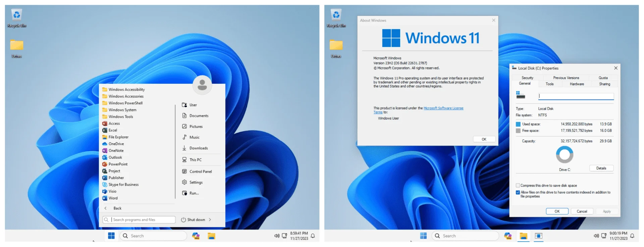Open This PC from the Start menu

pos(192,160)
